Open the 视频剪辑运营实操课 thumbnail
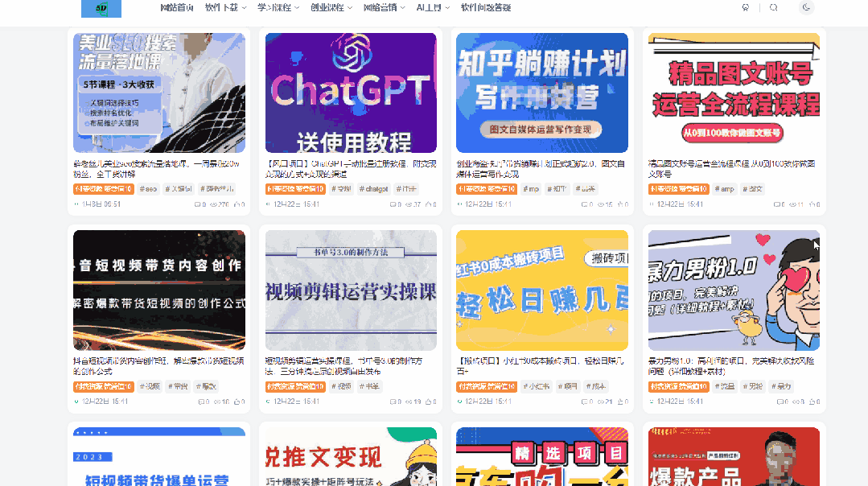This screenshot has height=486, width=868. pyautogui.click(x=351, y=290)
